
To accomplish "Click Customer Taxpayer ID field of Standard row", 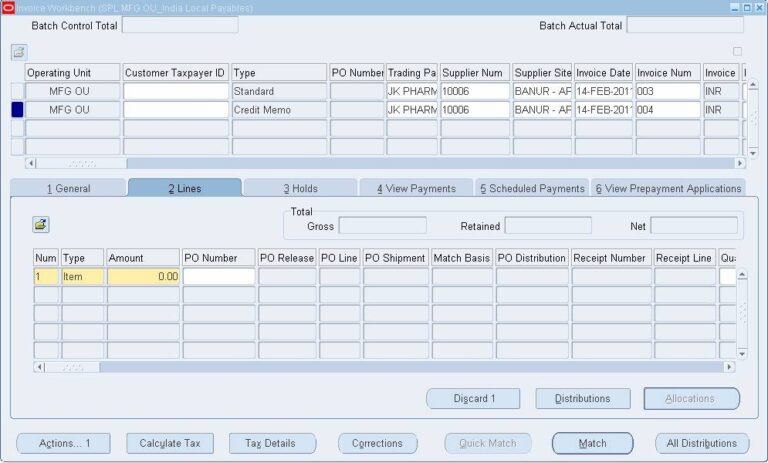I will click(176, 91).
